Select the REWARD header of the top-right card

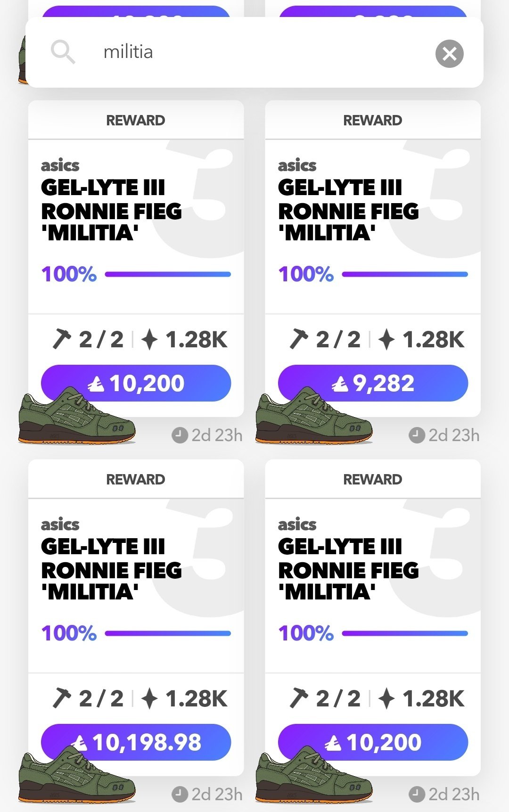[x=373, y=120]
